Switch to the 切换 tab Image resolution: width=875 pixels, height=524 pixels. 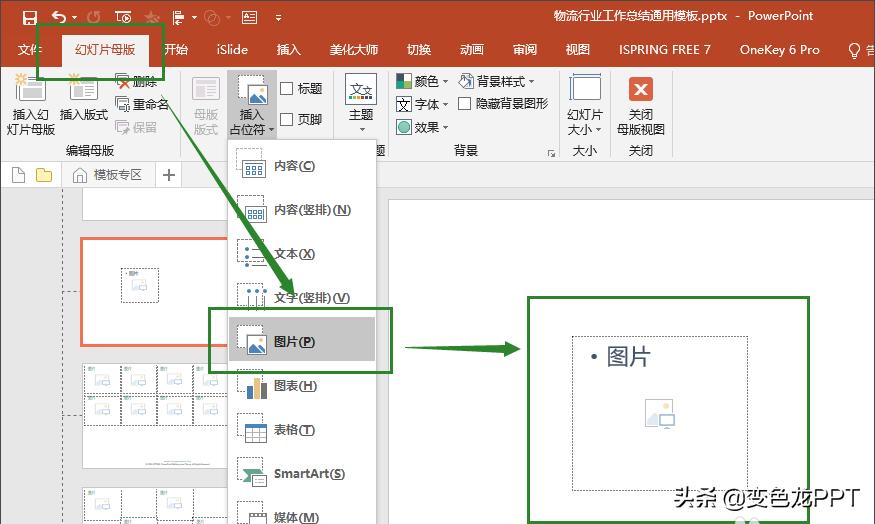coord(419,50)
